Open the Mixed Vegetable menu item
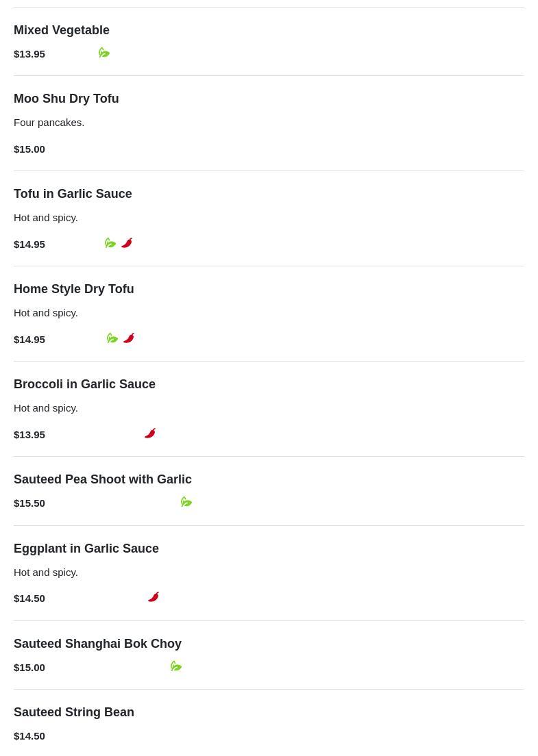Viewport: 538px width, 756px height. pyautogui.click(x=62, y=30)
